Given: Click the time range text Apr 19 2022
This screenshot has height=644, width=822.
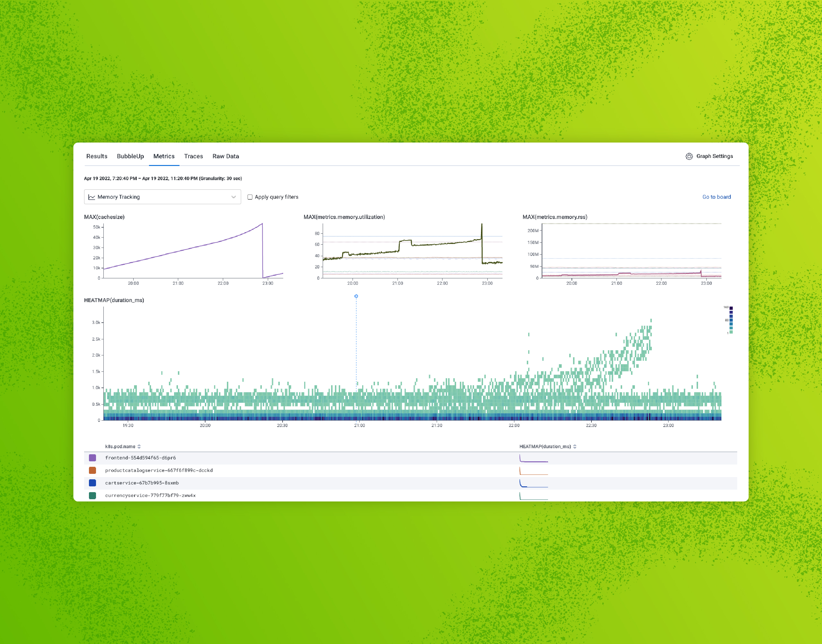Looking at the screenshot, I should pyautogui.click(x=163, y=178).
